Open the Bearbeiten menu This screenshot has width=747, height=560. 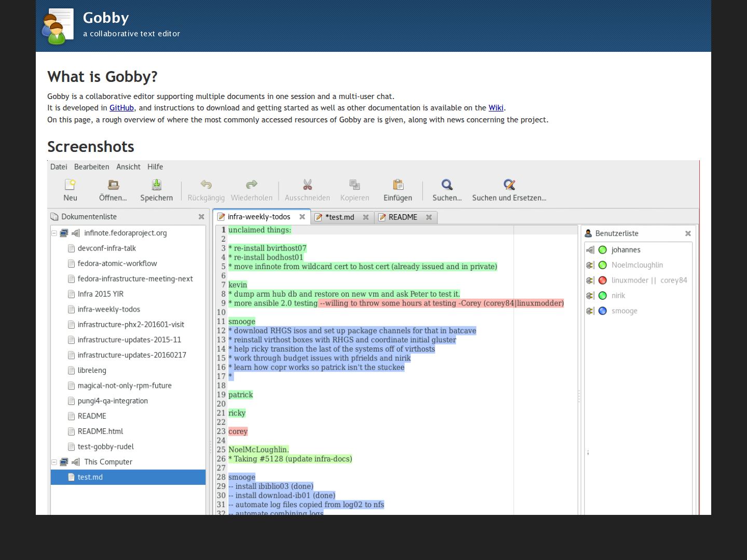pyautogui.click(x=92, y=167)
